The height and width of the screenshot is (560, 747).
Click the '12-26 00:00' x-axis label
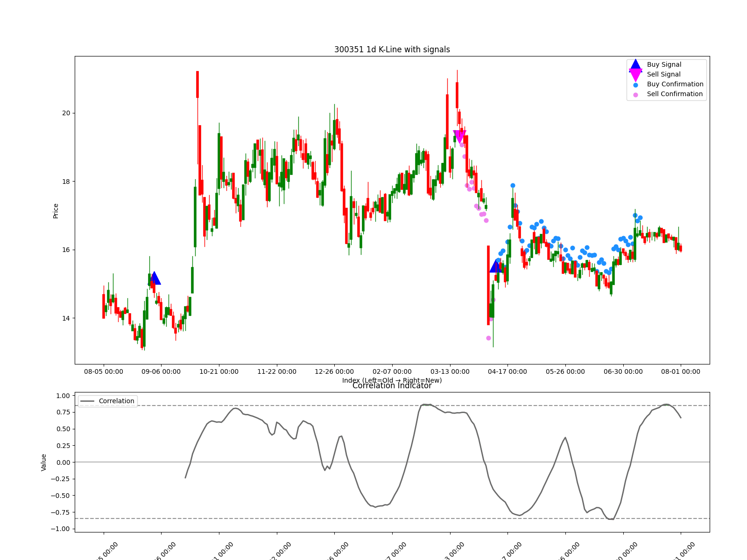point(334,372)
